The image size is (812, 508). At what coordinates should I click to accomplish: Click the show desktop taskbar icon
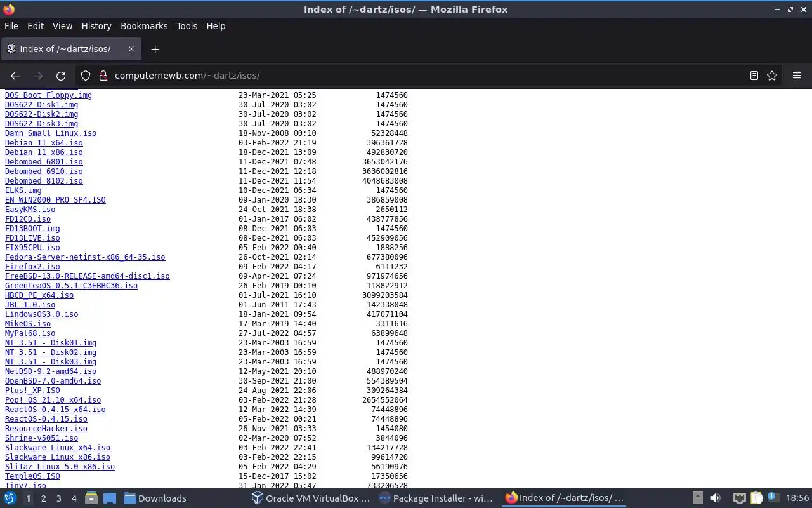110,498
